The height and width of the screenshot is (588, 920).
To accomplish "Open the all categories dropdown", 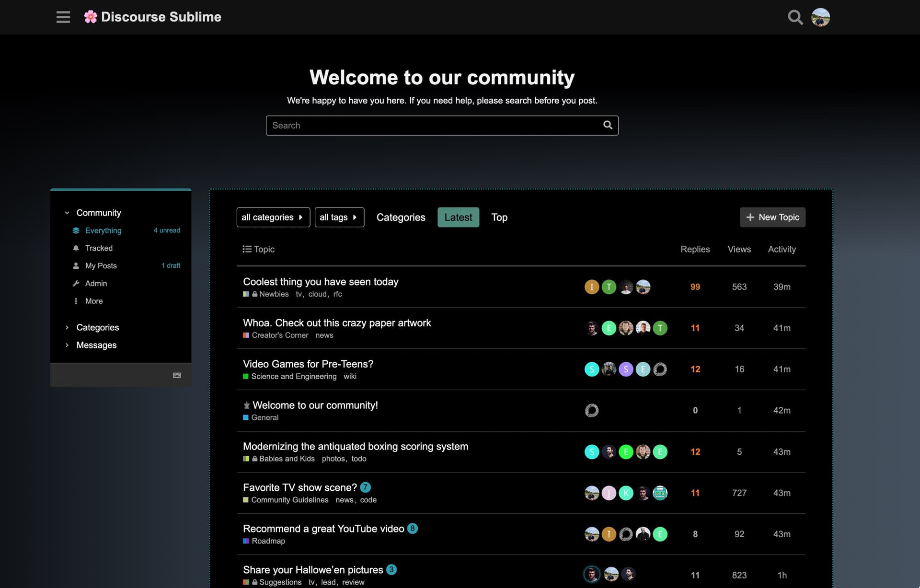I will pos(273,217).
